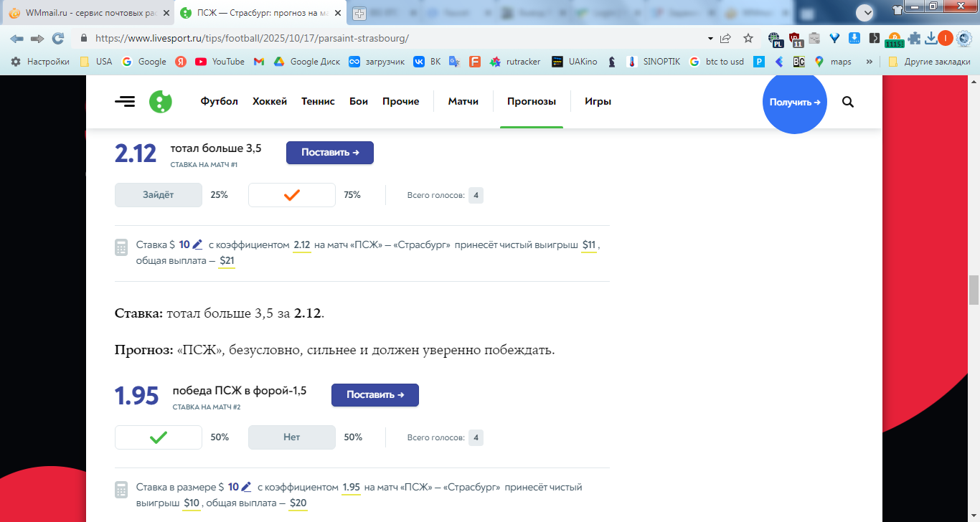Viewport: 980px width, 522px height.
Task: Click the vertical scrollbar thumb
Action: 974,290
